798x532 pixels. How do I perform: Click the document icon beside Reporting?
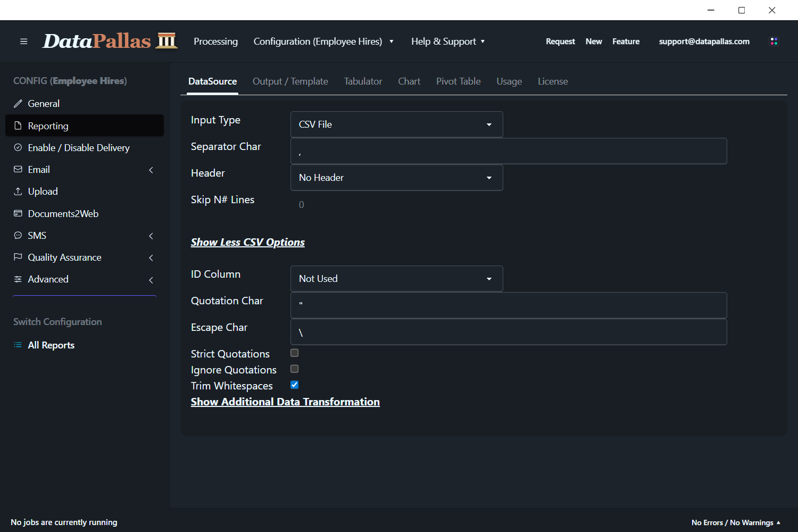(x=18, y=126)
